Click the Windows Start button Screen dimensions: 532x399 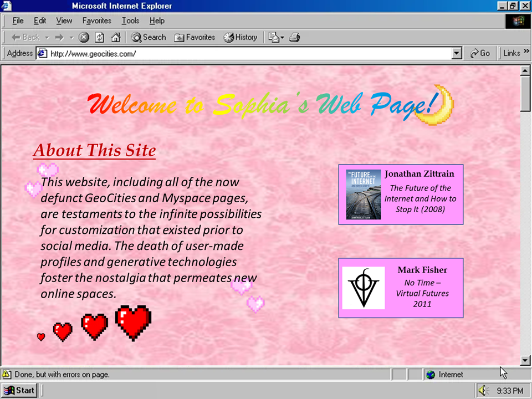19,390
